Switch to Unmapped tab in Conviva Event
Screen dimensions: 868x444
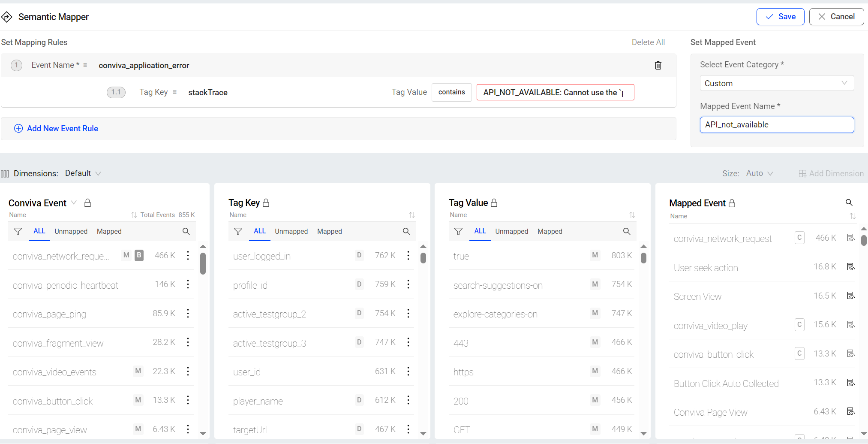point(71,231)
